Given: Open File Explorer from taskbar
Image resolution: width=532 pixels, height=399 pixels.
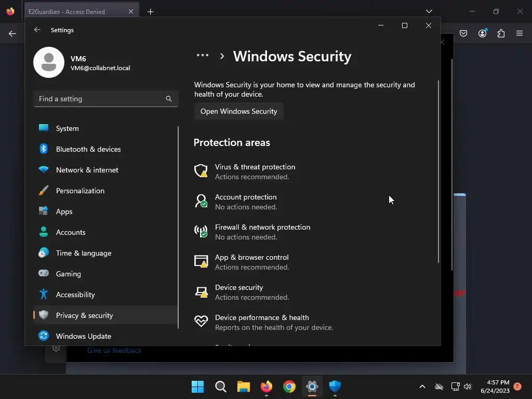Looking at the screenshot, I should 243,387.
